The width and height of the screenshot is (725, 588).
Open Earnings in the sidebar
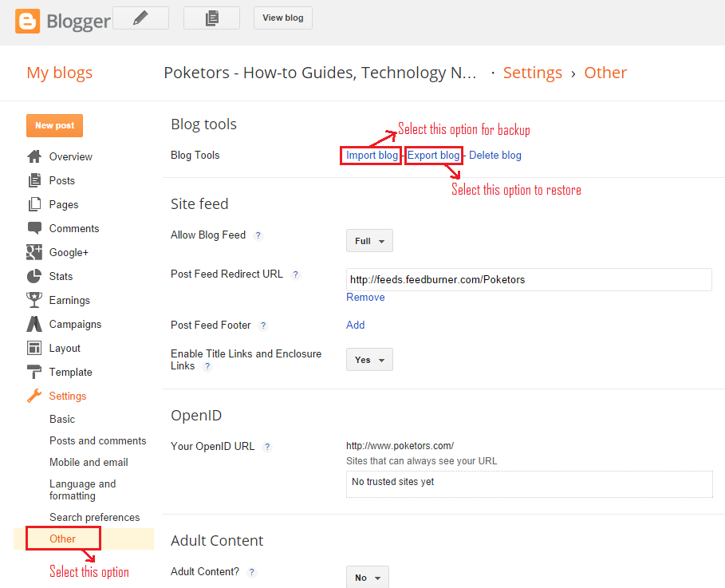tap(69, 300)
